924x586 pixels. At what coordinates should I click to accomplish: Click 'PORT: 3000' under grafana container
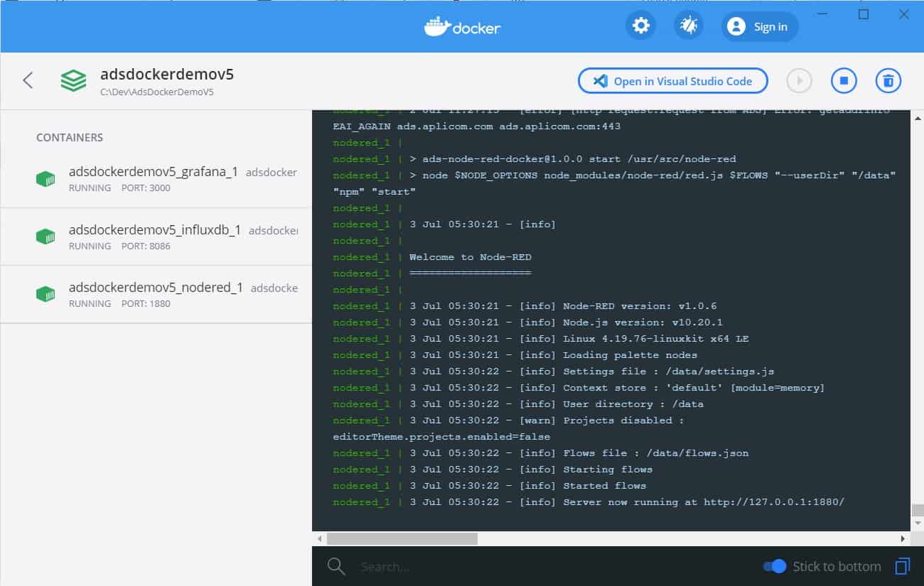pos(146,188)
